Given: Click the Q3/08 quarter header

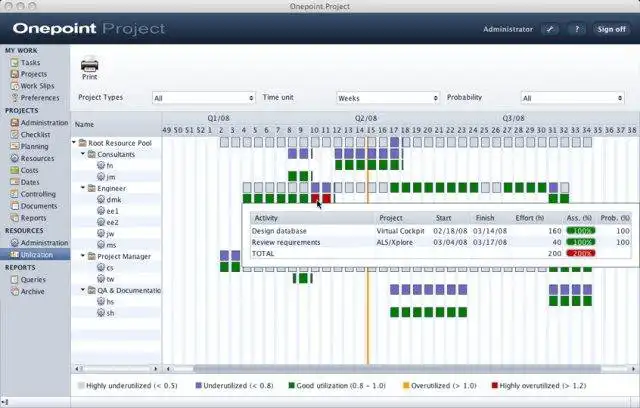Looking at the screenshot, I should click(513, 118).
